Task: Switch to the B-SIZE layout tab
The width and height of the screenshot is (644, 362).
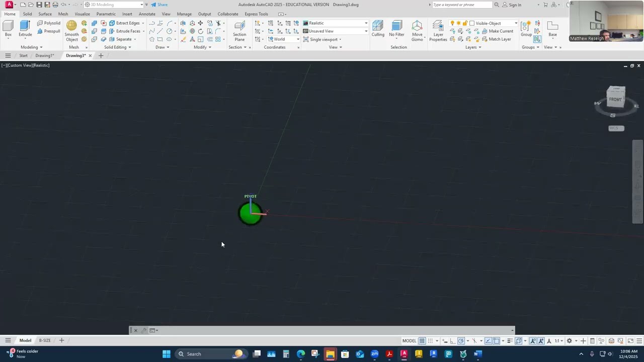Action: coord(45,340)
